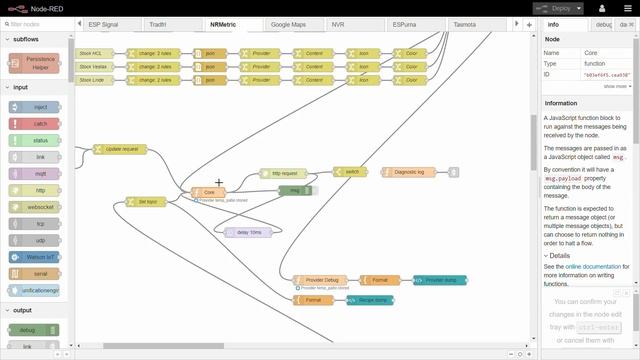Collapse the Details section in info
The height and width of the screenshot is (360, 640).
(557, 256)
